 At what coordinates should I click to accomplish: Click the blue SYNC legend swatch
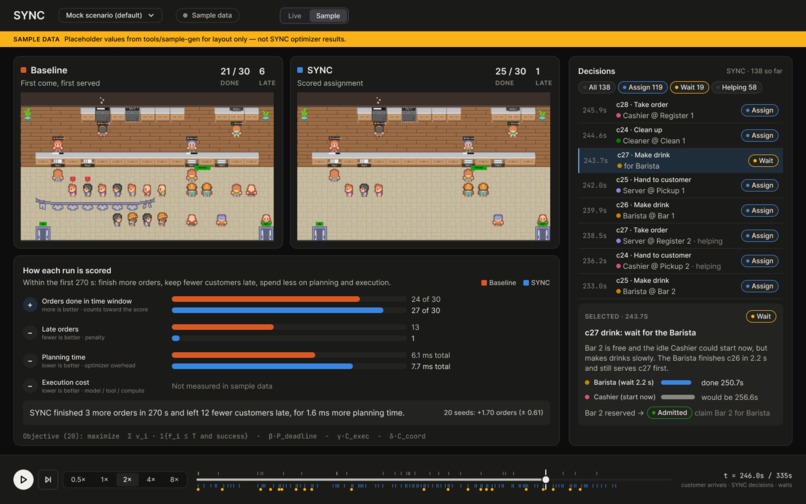(526, 283)
